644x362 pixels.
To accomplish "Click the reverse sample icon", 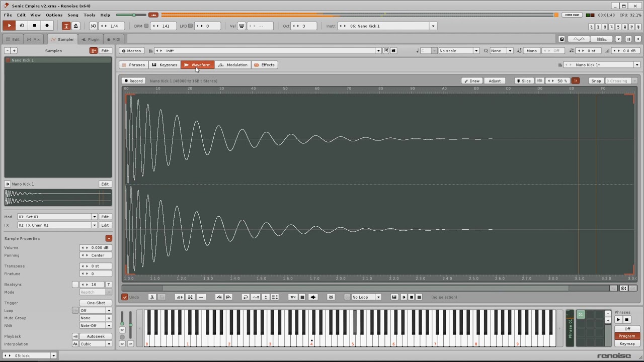I will pos(246,297).
